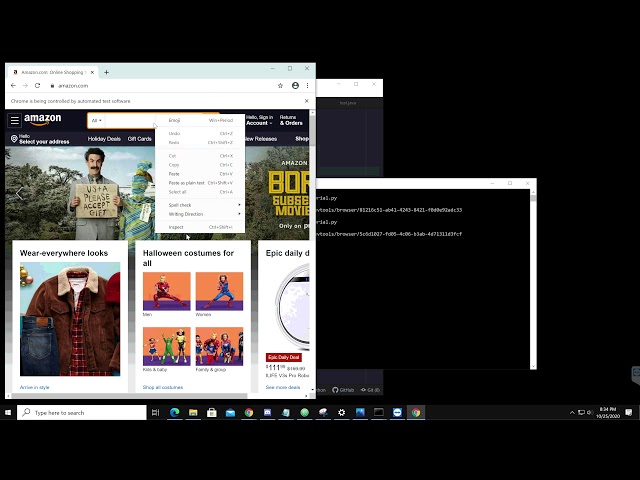
Task: Open the Family & group costume thumbnail
Action: tap(220, 346)
